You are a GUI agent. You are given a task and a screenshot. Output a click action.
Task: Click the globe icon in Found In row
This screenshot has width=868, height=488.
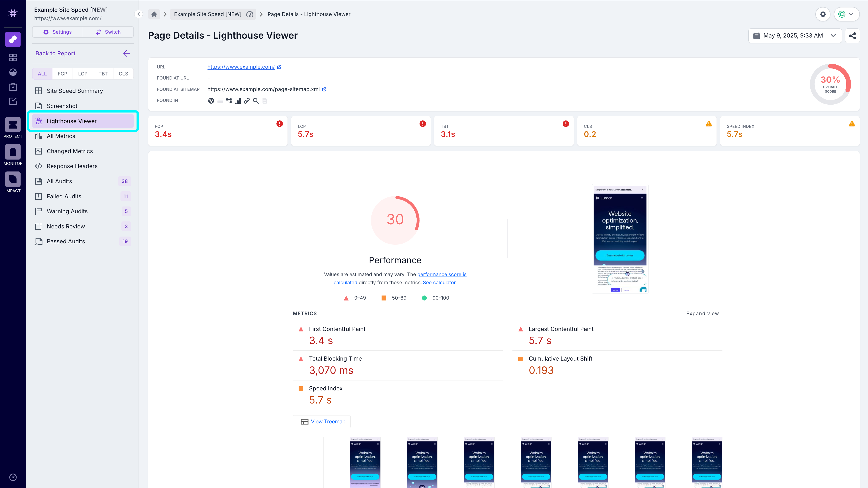tap(211, 101)
